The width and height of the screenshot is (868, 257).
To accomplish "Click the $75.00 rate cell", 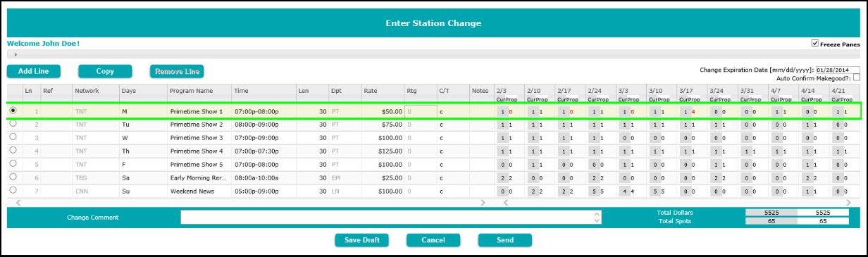I will click(392, 125).
